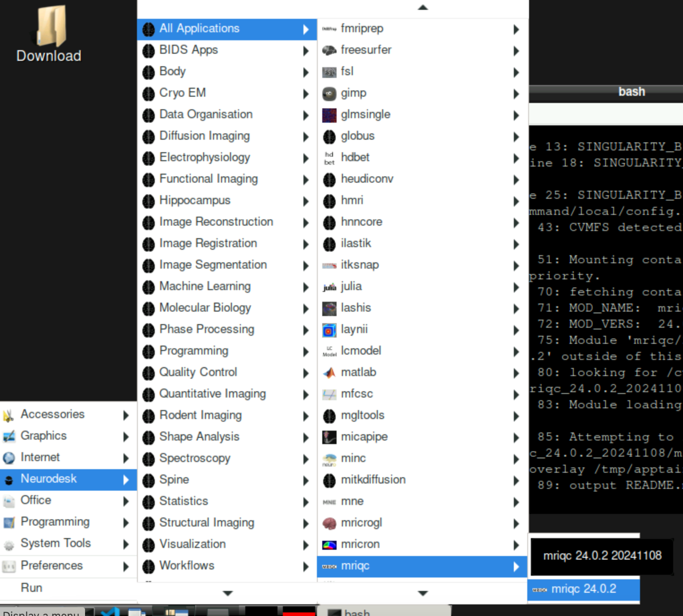Click the lashis icon
This screenshot has width=683, height=616.
(x=329, y=308)
